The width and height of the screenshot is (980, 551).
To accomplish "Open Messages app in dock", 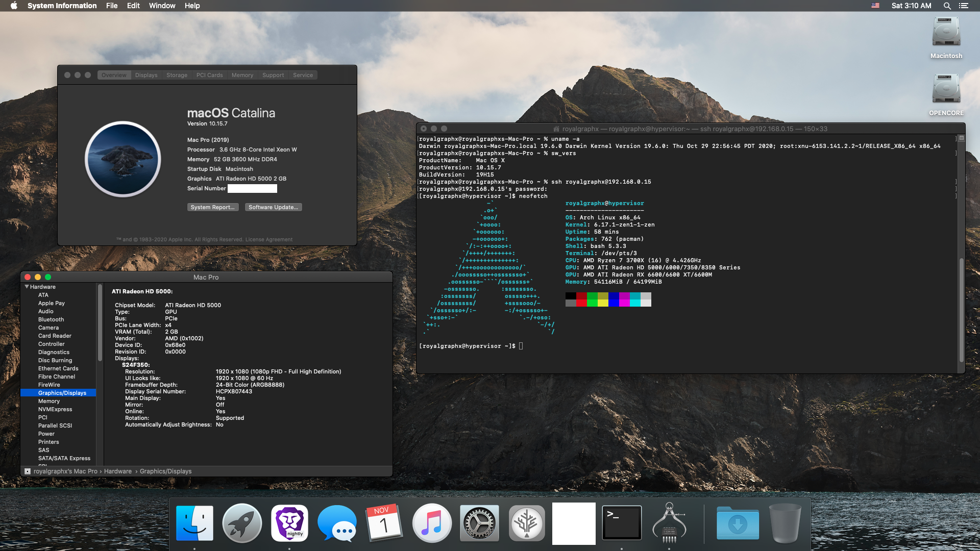I will pos(337,523).
